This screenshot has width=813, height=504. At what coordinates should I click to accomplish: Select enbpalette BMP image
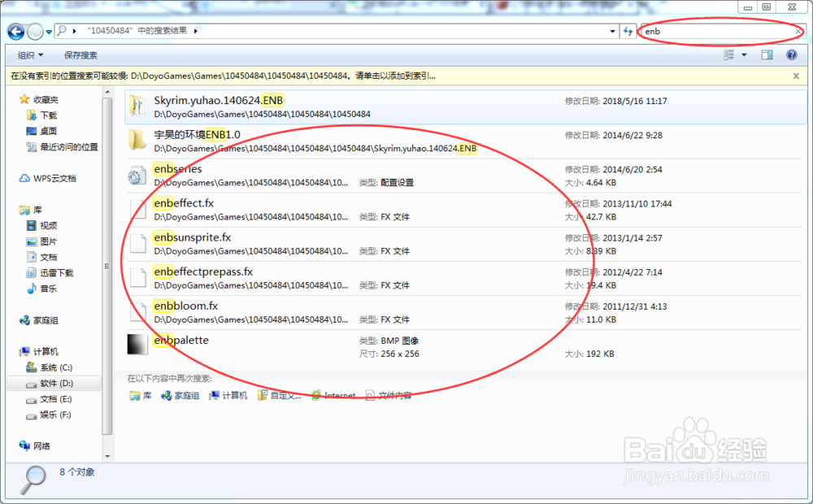click(466, 346)
